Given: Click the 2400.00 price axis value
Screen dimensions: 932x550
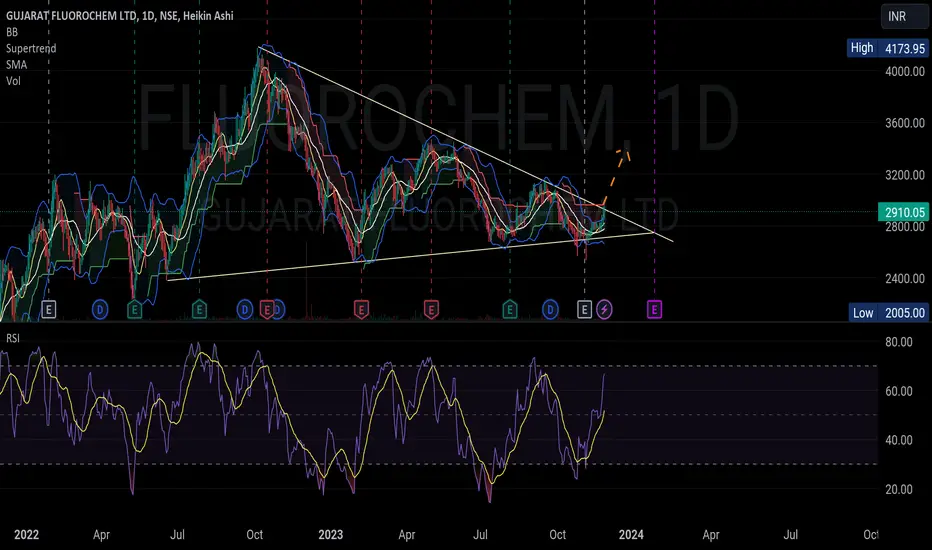Looking at the screenshot, I should click(x=905, y=278).
